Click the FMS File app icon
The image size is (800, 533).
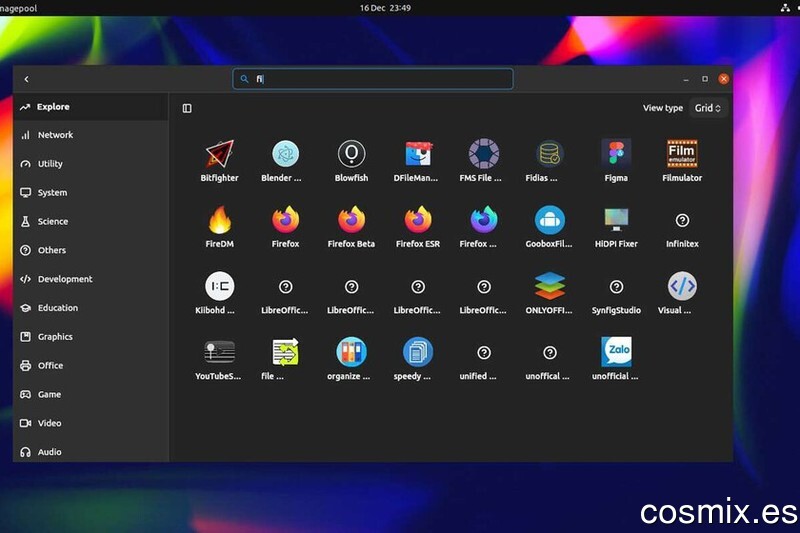click(x=484, y=154)
